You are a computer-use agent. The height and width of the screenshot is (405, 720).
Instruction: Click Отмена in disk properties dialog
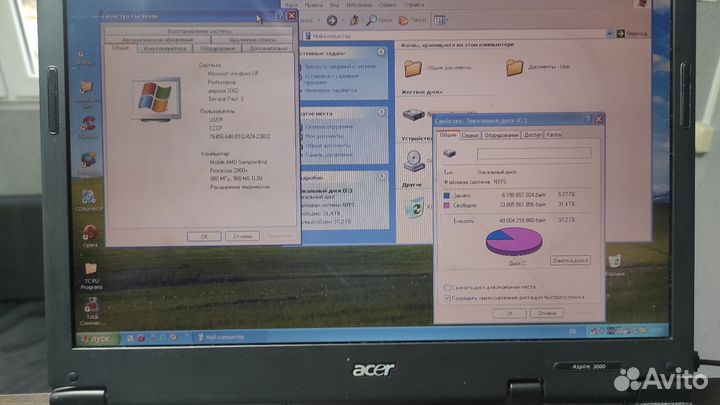pyautogui.click(x=546, y=313)
